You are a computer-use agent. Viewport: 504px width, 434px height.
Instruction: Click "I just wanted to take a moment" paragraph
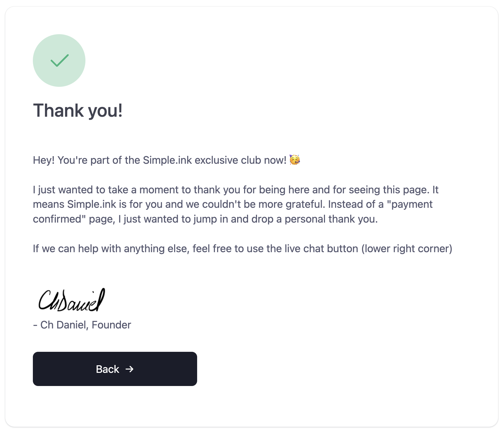coord(236,204)
